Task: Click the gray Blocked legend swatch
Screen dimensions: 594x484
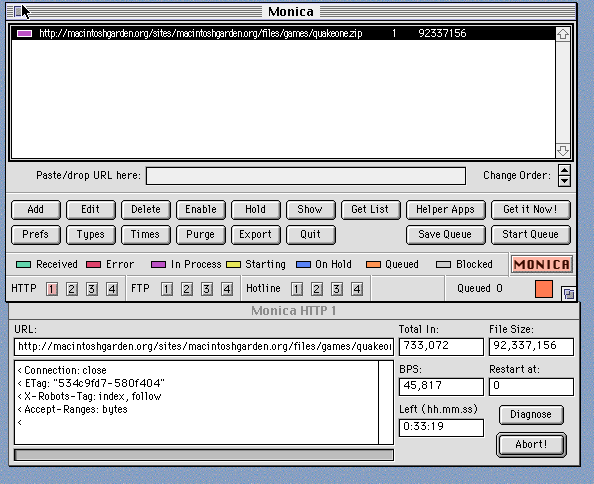Action: coord(443,264)
